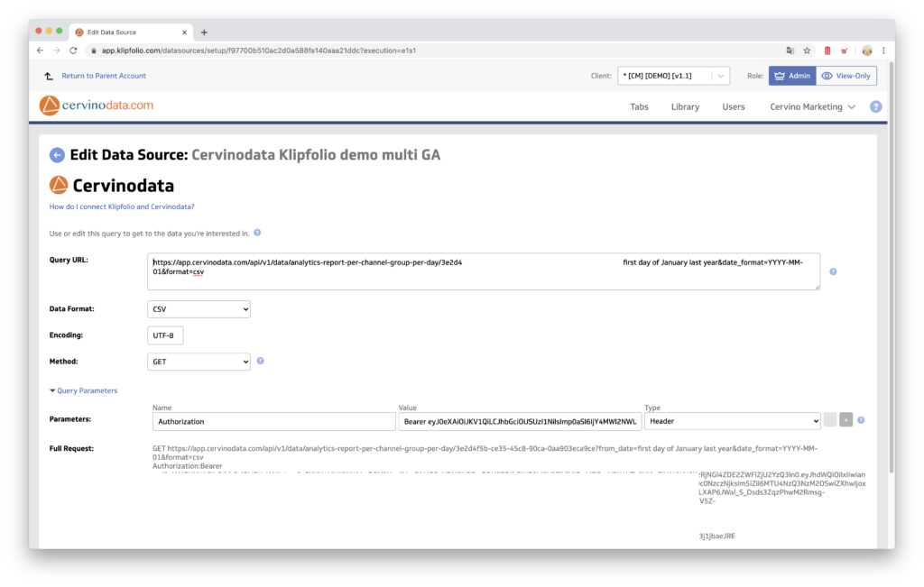Image resolution: width=924 pixels, height=587 pixels.
Task: Click the parameter Name field Authorization
Action: pos(273,422)
